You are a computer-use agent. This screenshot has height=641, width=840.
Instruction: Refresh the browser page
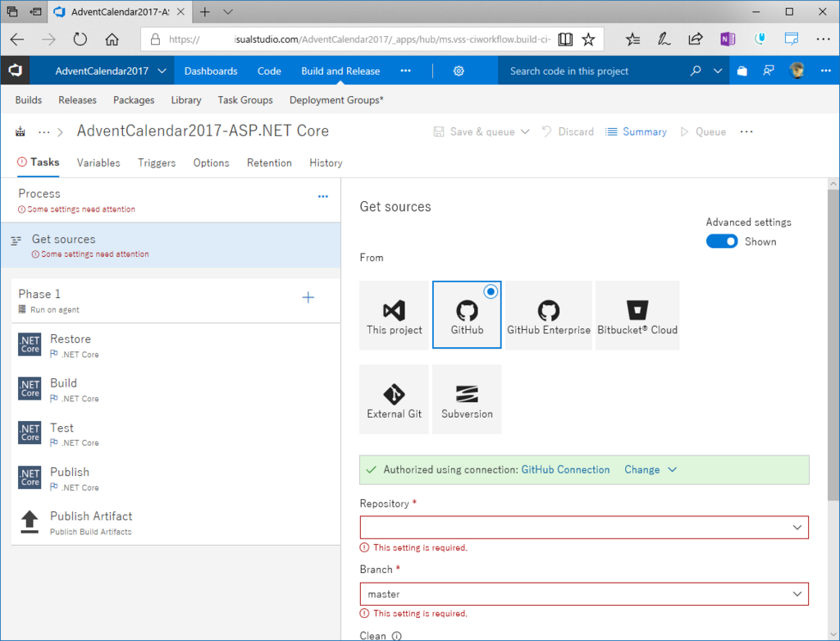[80, 39]
